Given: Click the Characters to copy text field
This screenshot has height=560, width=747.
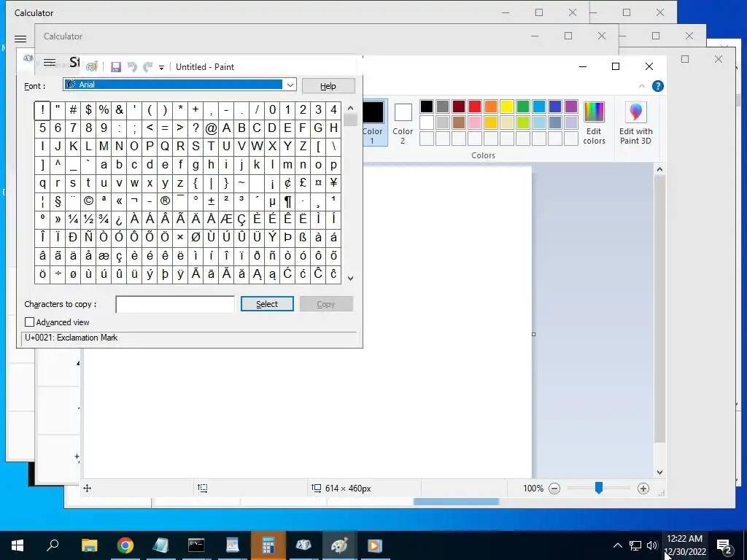Looking at the screenshot, I should [x=175, y=304].
